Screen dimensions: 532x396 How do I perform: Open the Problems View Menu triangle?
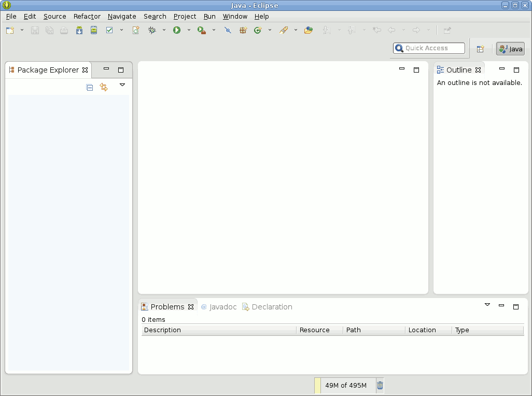(487, 305)
